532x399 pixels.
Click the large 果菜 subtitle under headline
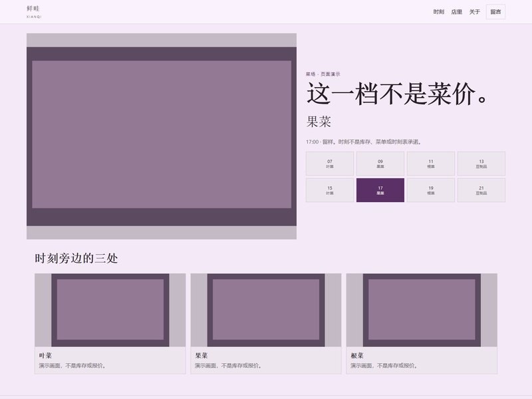pos(319,122)
